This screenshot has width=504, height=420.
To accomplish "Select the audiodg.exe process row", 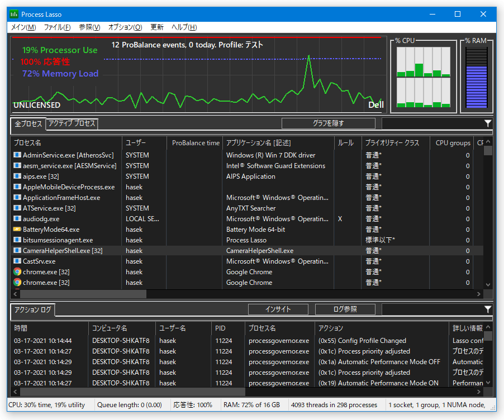I will click(x=247, y=219).
